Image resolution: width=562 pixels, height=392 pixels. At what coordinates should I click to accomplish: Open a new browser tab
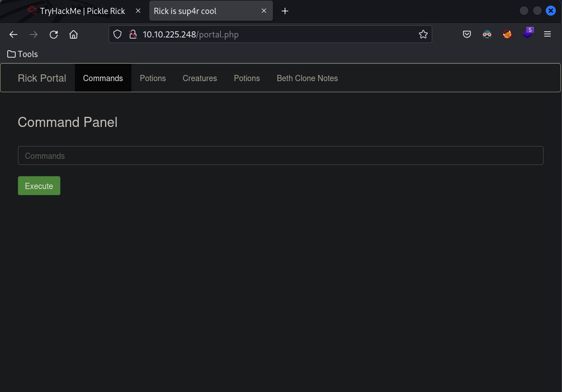pos(285,11)
